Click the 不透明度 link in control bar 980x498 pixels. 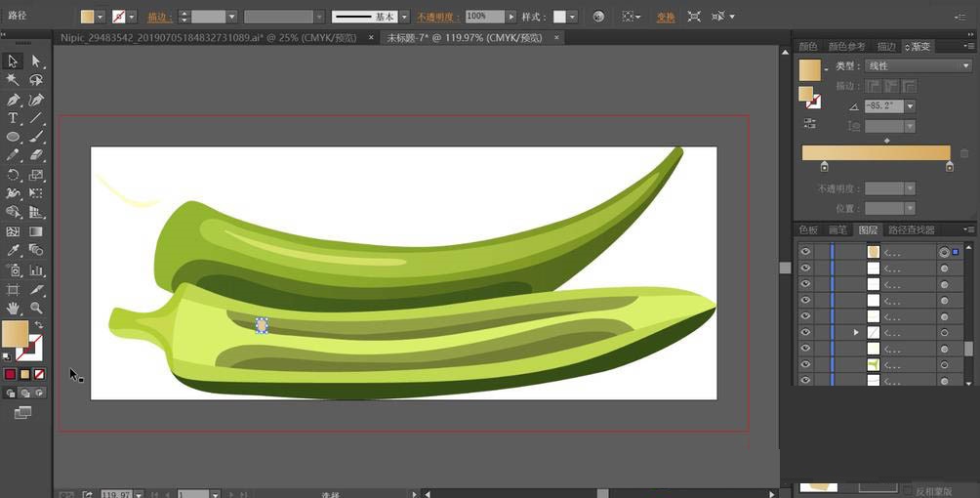pyautogui.click(x=437, y=18)
